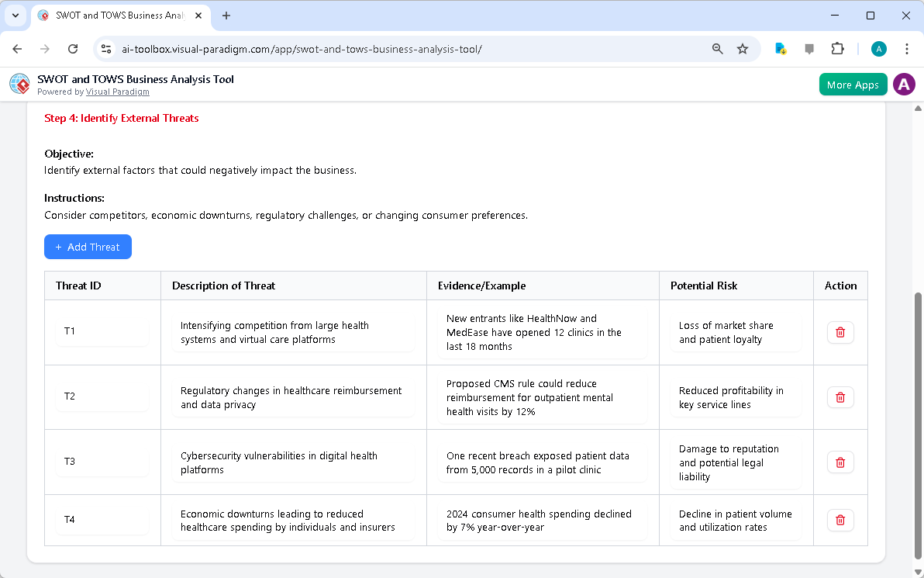Open the zoom magnifier in the address bar

[x=717, y=48]
